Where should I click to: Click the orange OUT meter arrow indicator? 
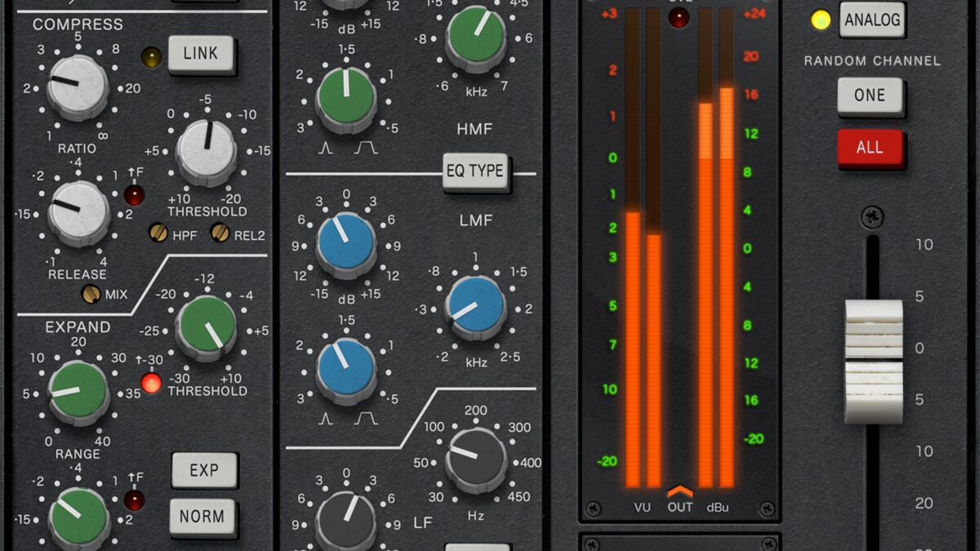(679, 491)
